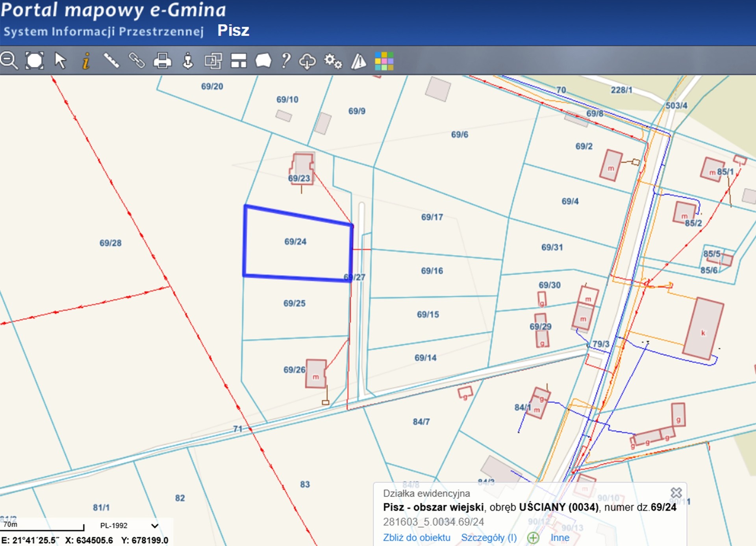
Task: Open the gears settings icon
Action: [x=333, y=61]
